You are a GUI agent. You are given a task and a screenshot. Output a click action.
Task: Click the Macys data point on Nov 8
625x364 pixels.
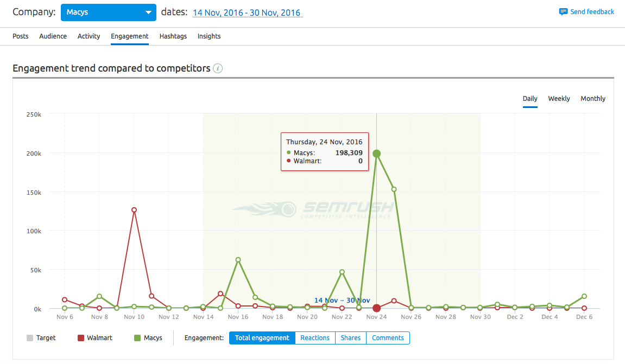(99, 296)
